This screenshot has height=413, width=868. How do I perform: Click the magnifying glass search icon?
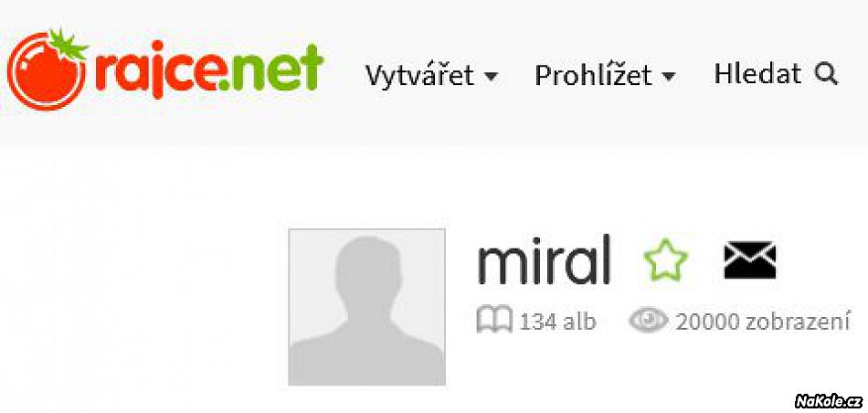click(826, 74)
